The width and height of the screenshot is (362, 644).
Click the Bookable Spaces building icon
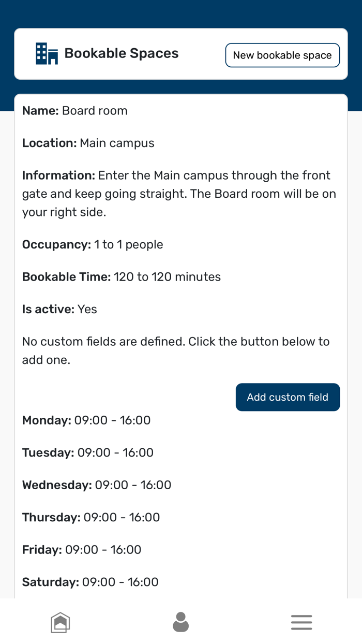[x=47, y=54]
